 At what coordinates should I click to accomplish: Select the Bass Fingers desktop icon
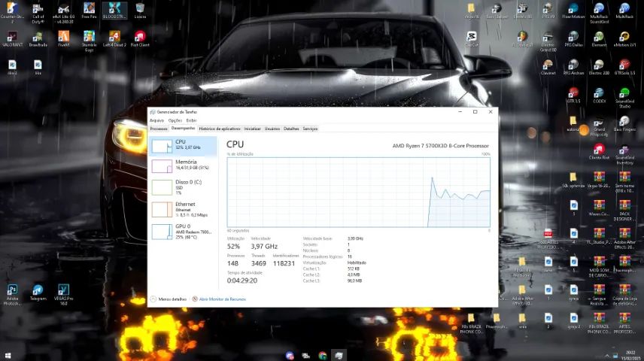pos(624,123)
